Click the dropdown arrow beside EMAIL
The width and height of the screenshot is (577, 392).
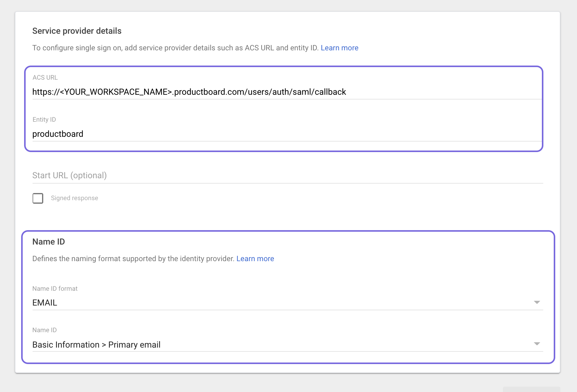[537, 302]
